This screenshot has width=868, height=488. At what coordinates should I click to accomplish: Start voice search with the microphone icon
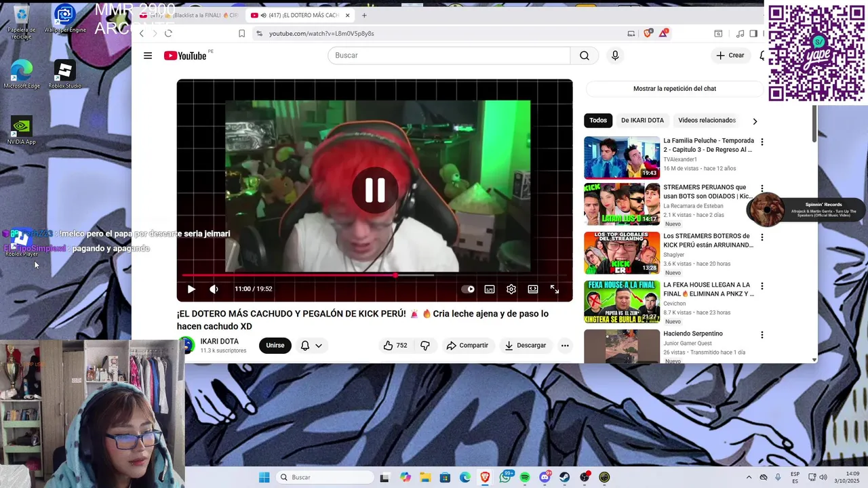[x=615, y=56]
